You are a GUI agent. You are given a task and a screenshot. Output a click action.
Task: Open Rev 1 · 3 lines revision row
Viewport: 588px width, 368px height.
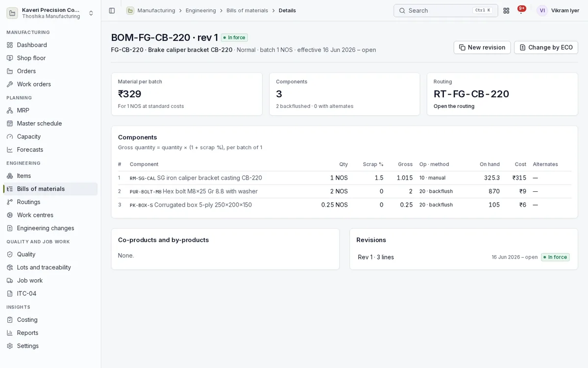point(464,257)
